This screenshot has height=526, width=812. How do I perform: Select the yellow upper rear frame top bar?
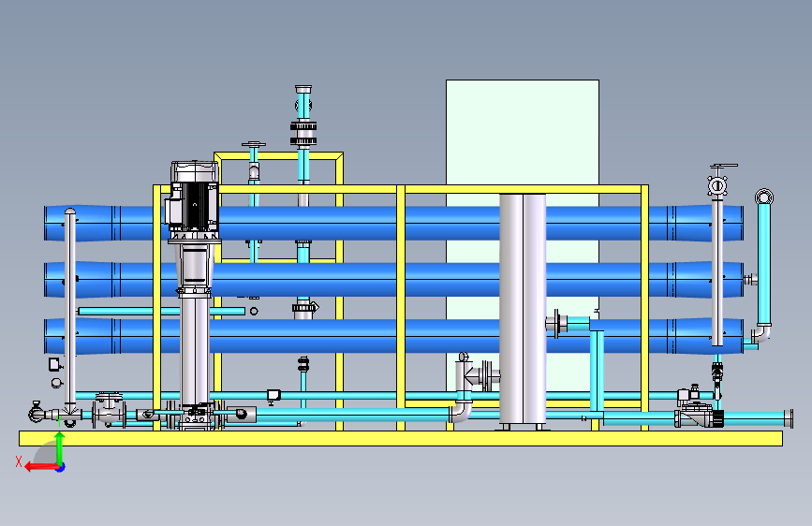click(278, 155)
